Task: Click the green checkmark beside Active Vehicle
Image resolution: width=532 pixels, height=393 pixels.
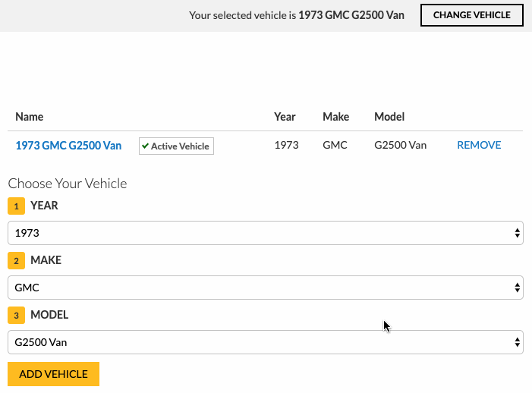Action: pyautogui.click(x=145, y=146)
